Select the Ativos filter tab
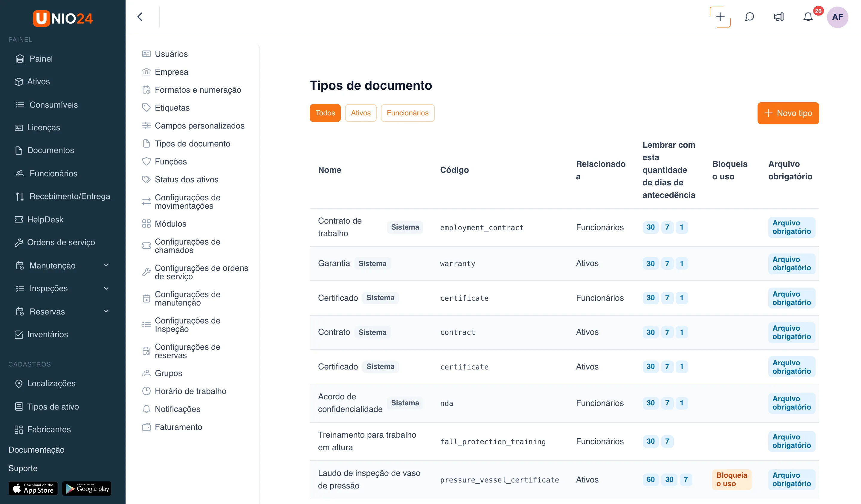This screenshot has width=861, height=504. coord(361,113)
